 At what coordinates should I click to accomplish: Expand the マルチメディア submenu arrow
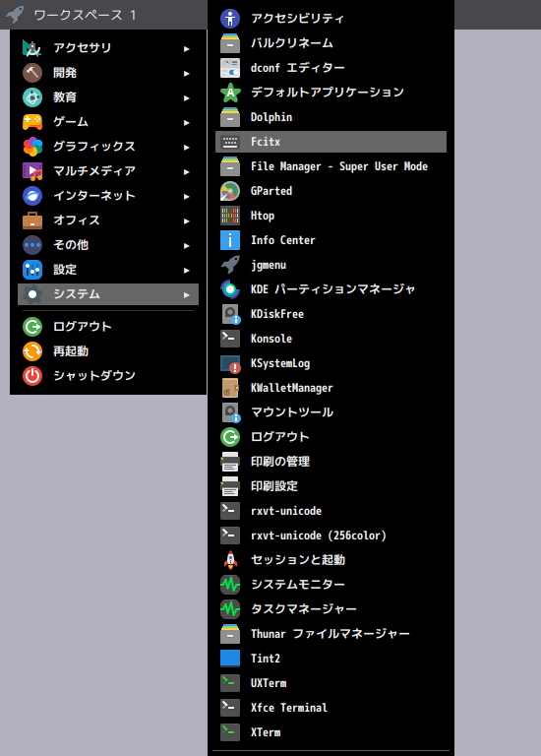click(187, 171)
